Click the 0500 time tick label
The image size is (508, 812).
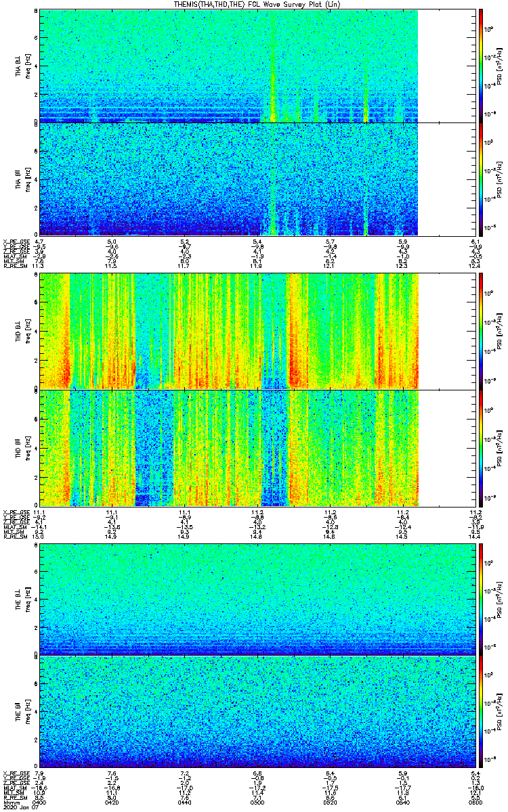point(258,803)
